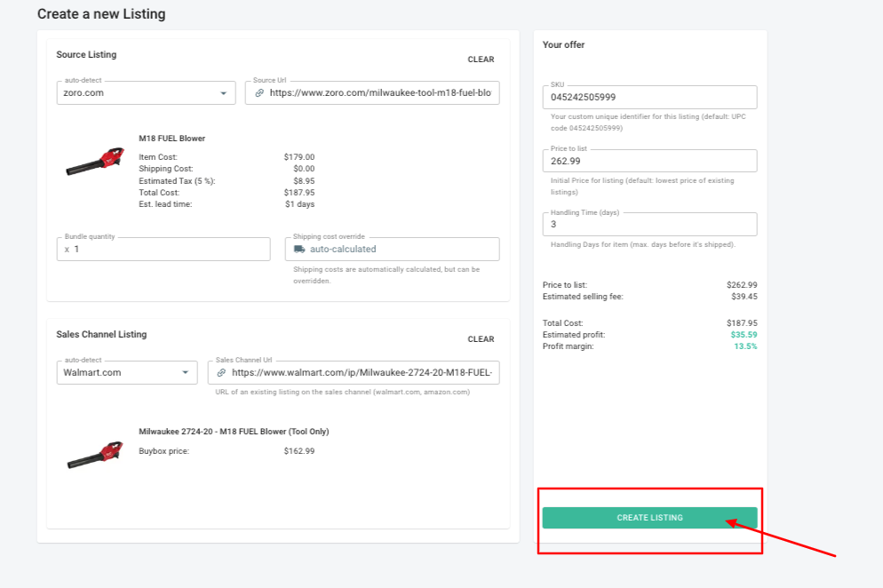The height and width of the screenshot is (588, 883).
Task: Click the Milwaukee 2724-20 listing title
Action: (x=234, y=432)
